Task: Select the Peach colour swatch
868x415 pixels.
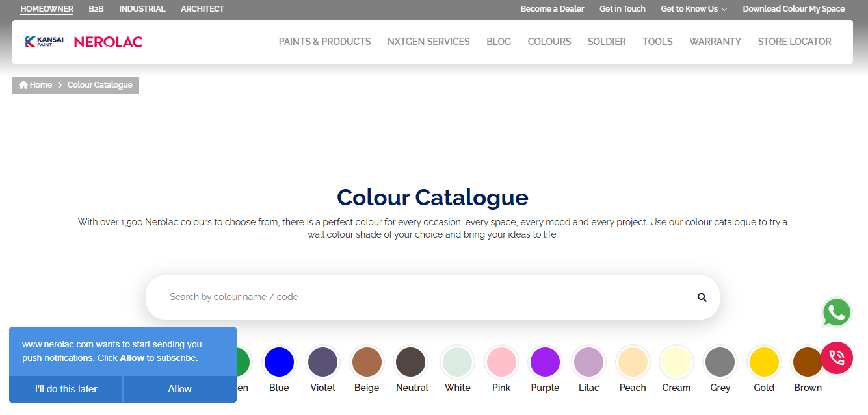Action: point(633,362)
